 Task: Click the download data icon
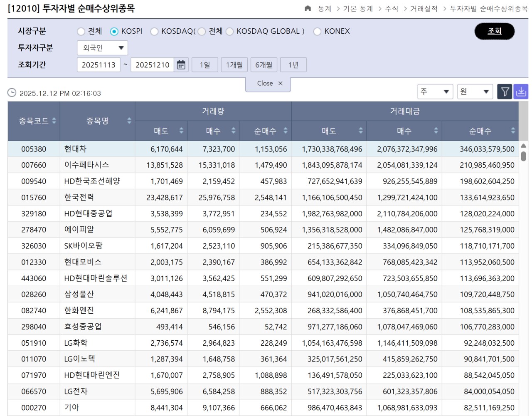[x=521, y=92]
